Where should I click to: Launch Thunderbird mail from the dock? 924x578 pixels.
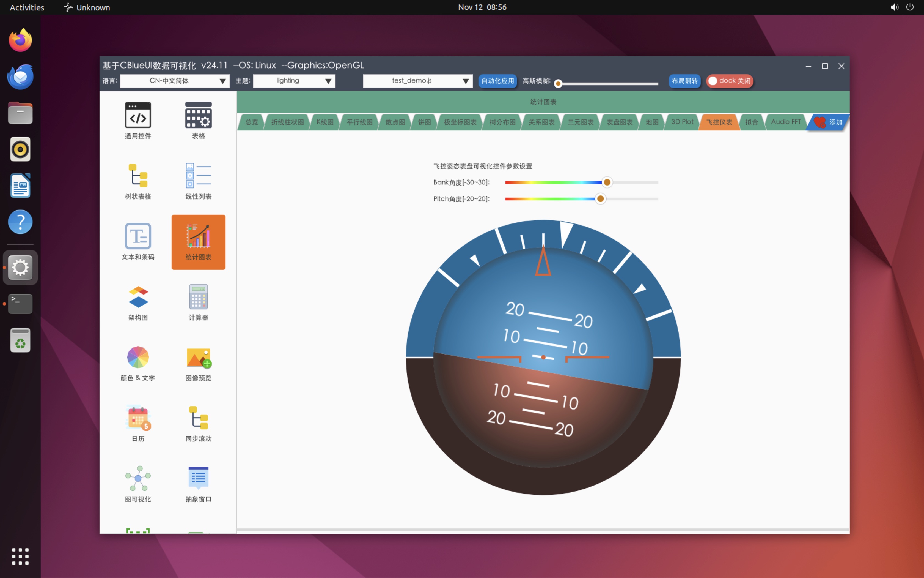pos(20,77)
